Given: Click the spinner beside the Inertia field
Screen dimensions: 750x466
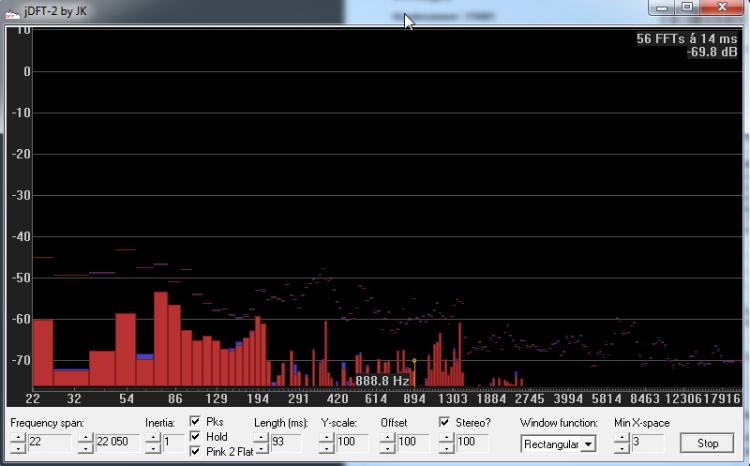Looking at the screenshot, I should point(152,443).
